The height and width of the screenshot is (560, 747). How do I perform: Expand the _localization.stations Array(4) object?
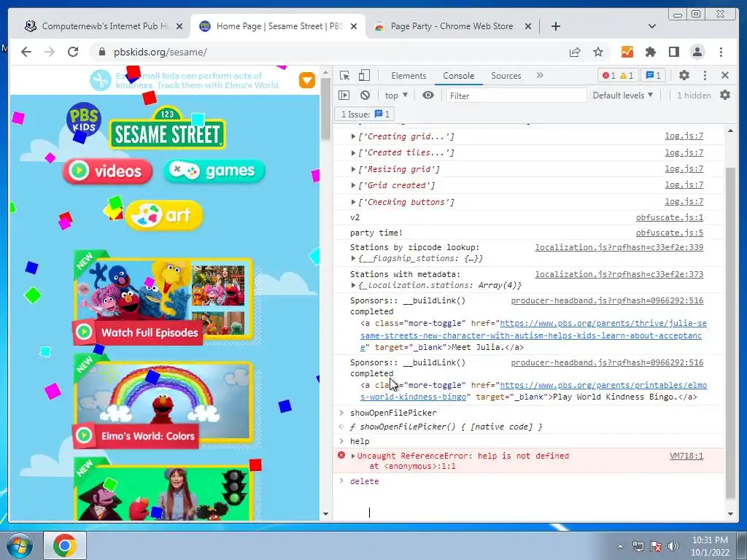point(353,285)
